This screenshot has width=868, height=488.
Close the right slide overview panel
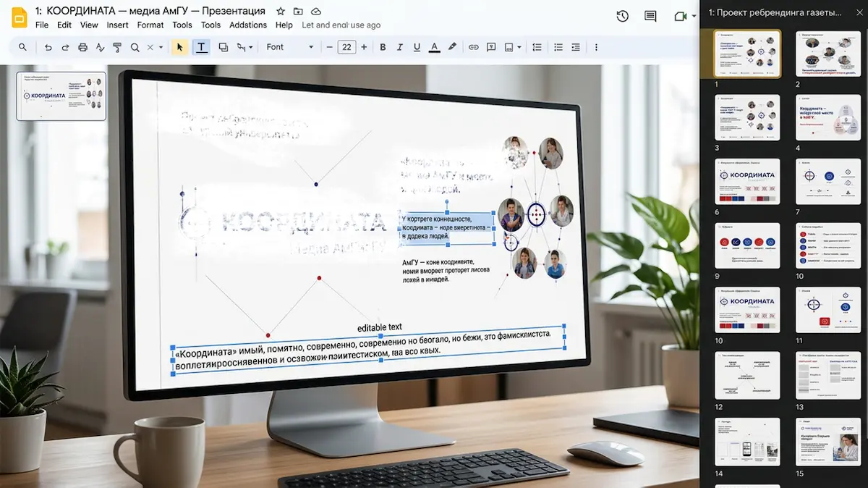coord(859,12)
